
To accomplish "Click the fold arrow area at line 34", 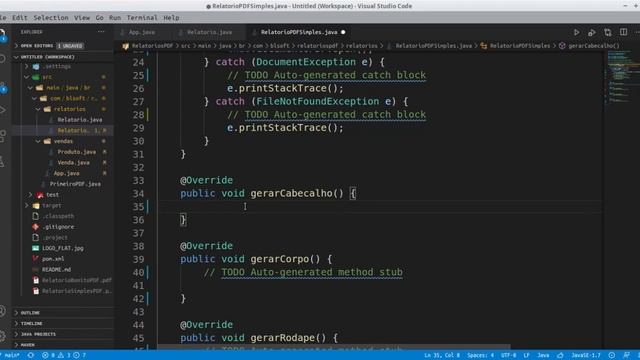I will [152, 193].
